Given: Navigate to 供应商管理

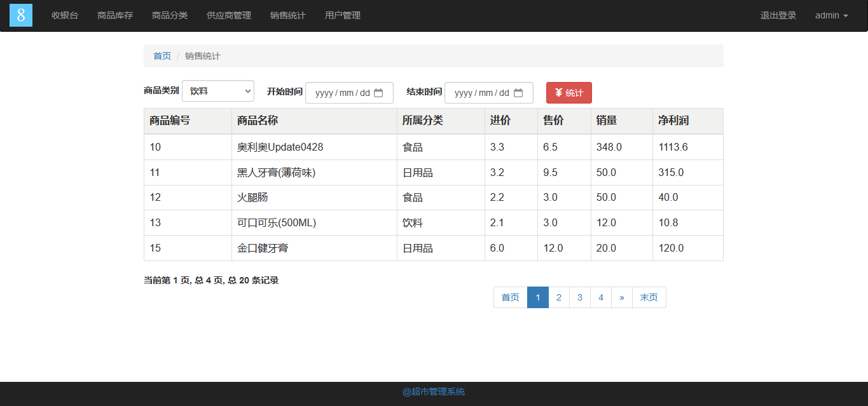Looking at the screenshot, I should pyautogui.click(x=229, y=15).
